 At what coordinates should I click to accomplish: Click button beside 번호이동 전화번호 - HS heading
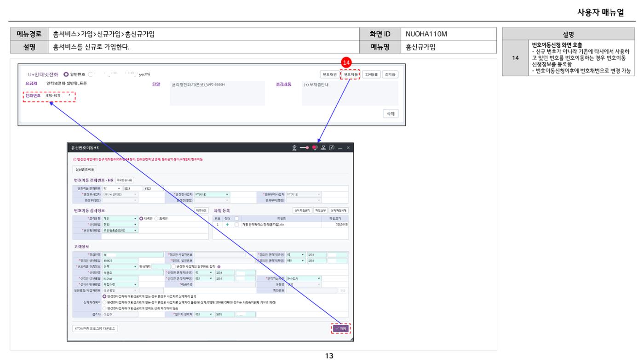125,180
